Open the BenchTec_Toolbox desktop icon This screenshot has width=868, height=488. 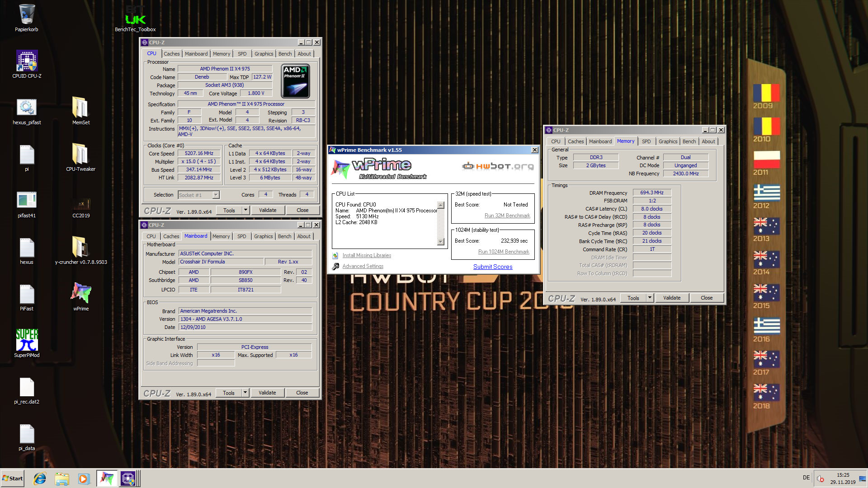pyautogui.click(x=135, y=19)
